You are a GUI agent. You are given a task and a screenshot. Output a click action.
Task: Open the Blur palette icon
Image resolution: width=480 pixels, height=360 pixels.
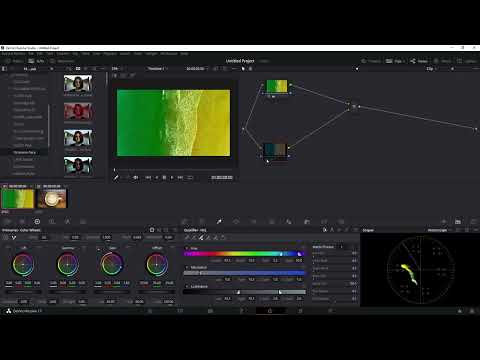coord(289,221)
